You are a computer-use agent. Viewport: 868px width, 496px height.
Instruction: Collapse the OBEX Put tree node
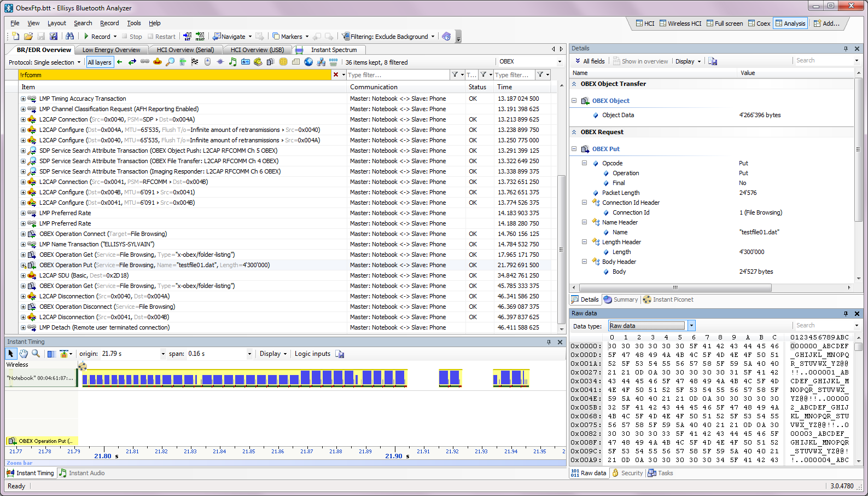(574, 149)
